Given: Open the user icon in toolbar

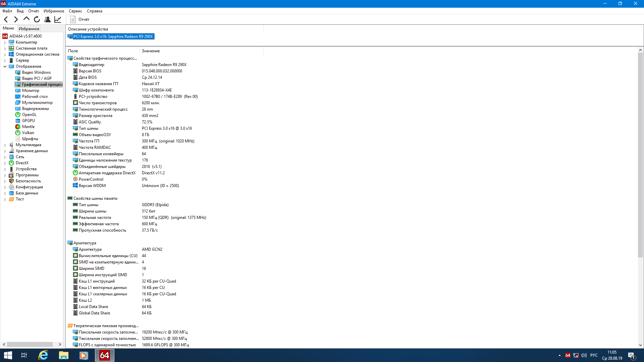Looking at the screenshot, I should [47, 19].
